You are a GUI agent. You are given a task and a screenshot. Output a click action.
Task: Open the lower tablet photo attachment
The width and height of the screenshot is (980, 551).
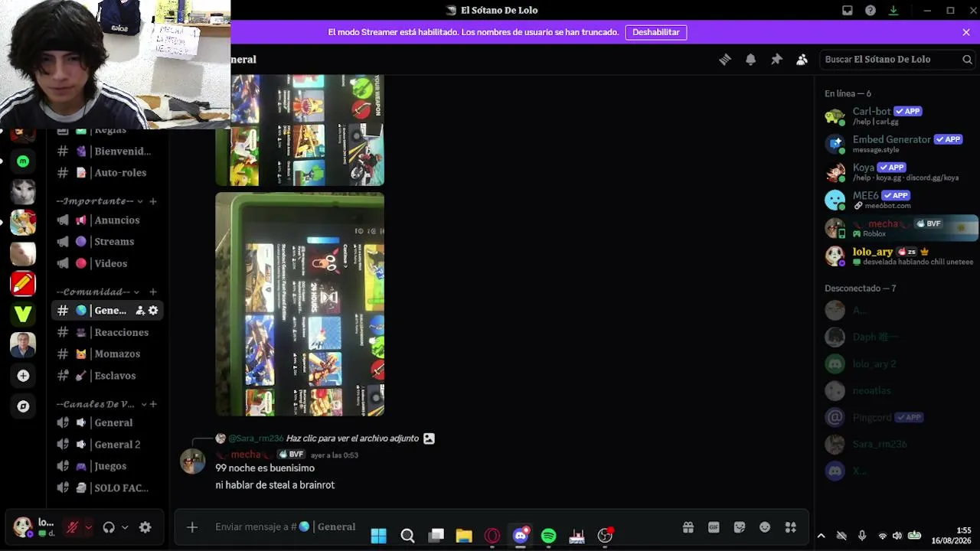(299, 305)
